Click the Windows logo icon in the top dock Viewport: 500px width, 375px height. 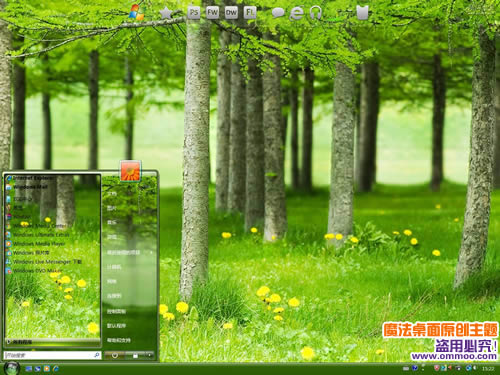[x=137, y=13]
